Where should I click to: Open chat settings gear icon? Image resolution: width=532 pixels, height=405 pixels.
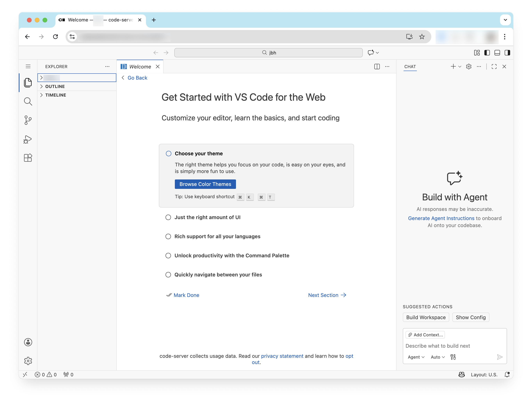[469, 67]
